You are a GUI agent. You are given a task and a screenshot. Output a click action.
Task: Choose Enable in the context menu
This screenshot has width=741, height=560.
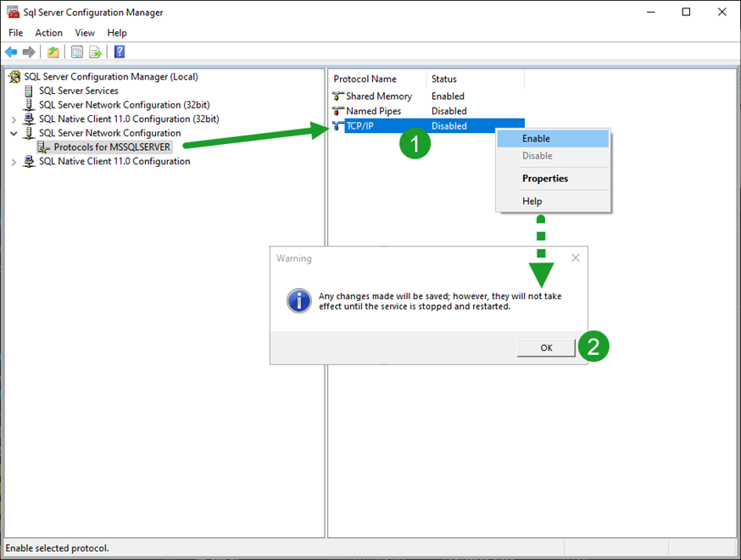553,139
